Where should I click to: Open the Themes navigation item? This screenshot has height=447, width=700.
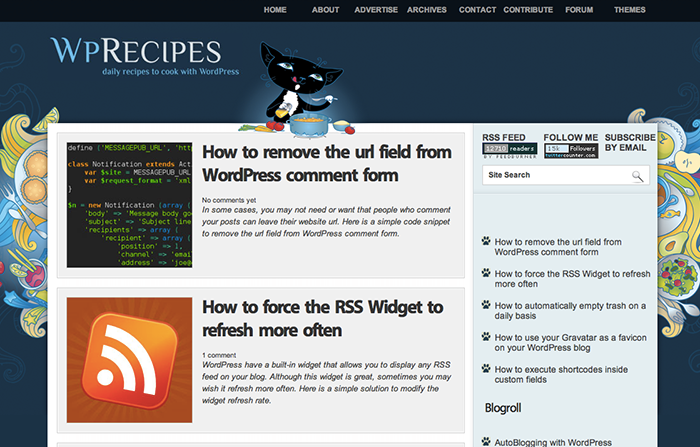click(x=629, y=10)
